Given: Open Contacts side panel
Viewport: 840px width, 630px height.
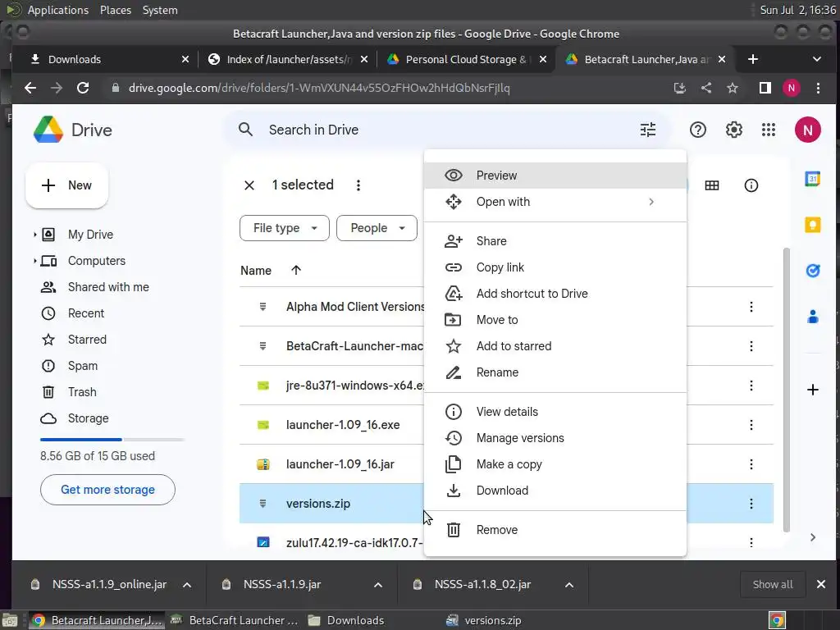Looking at the screenshot, I should tap(812, 317).
